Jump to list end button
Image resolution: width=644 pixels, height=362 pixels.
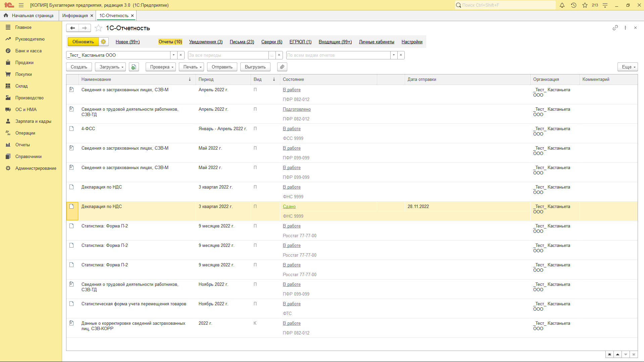(634, 355)
